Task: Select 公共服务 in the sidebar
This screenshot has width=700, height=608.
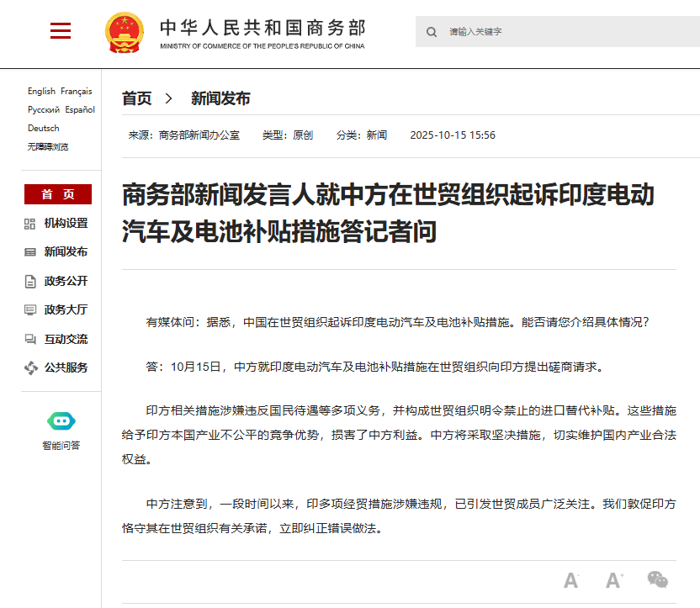Action: point(65,367)
